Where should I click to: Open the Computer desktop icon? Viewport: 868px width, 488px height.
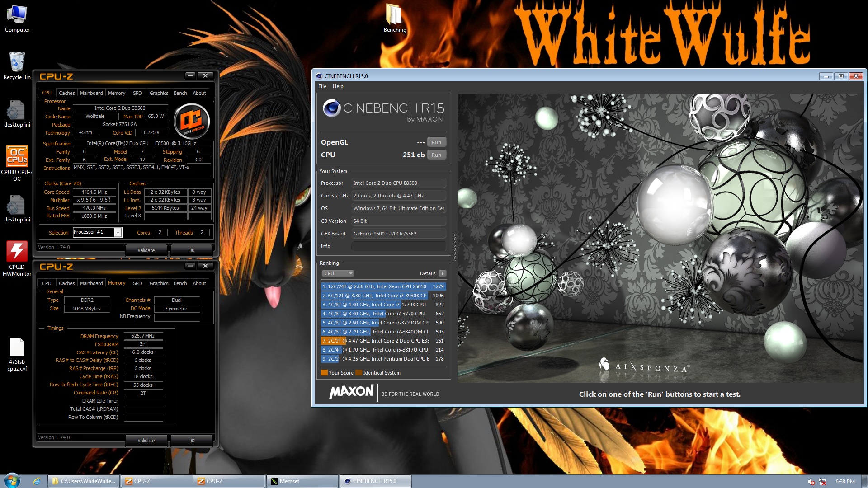click(17, 19)
